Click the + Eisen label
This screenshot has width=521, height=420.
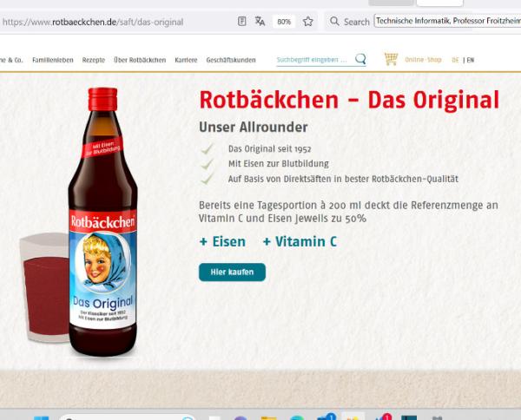click(222, 242)
